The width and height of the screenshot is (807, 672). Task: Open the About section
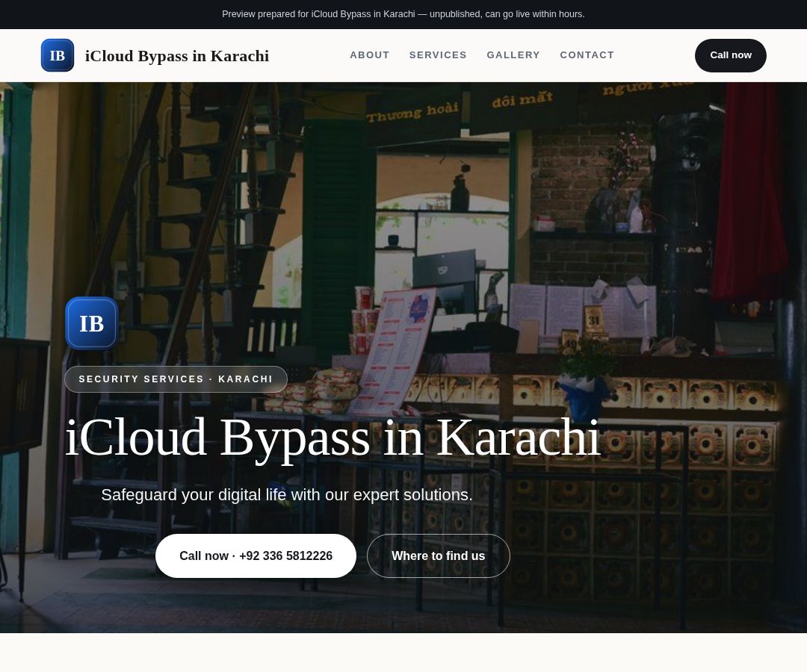click(x=370, y=55)
